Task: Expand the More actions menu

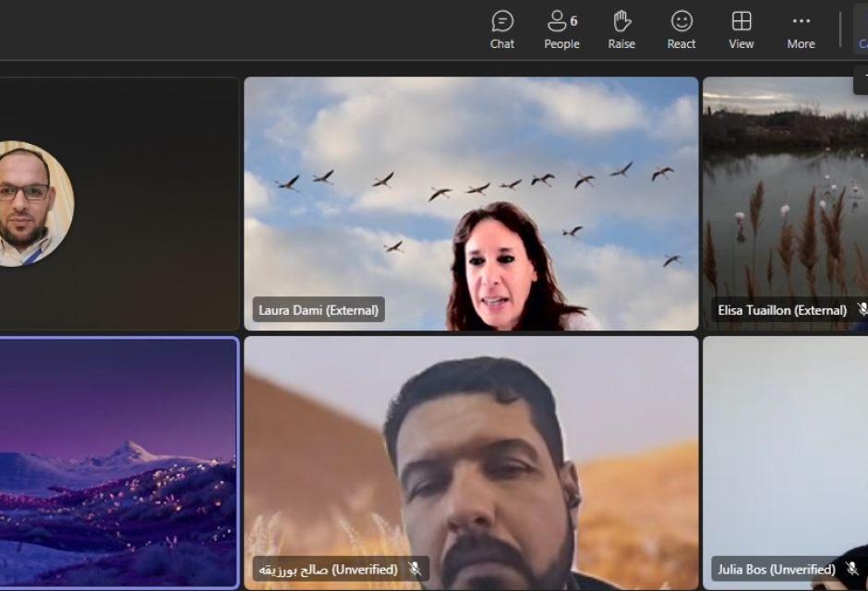Action: coord(801,30)
